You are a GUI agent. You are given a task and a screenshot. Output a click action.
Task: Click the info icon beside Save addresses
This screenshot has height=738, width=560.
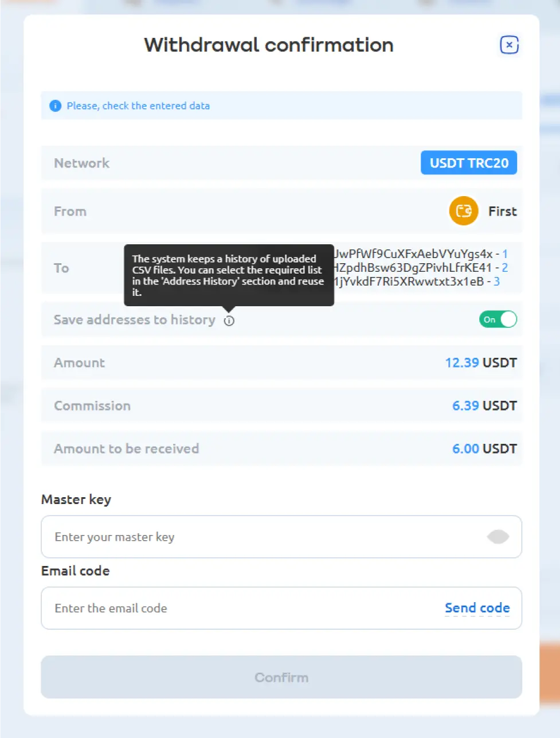coord(229,321)
